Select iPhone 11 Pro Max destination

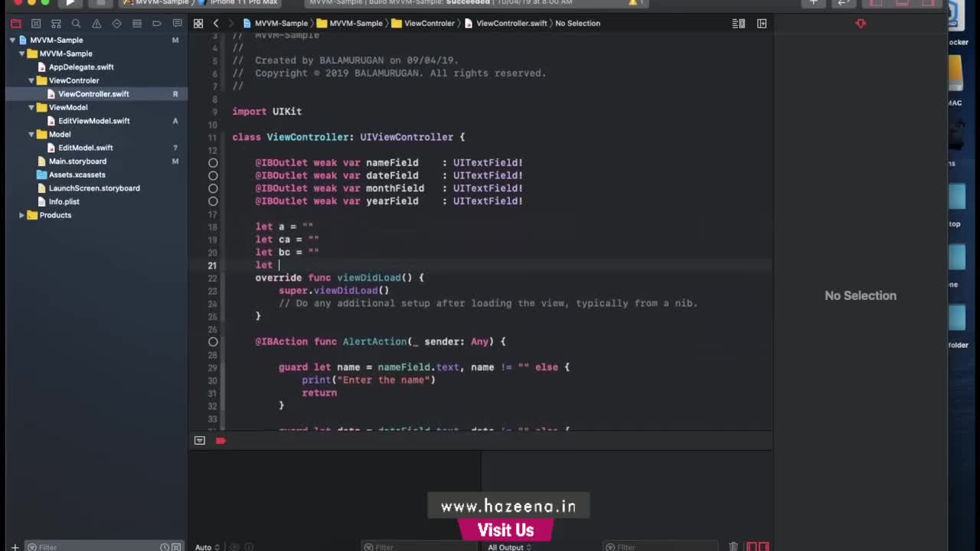pos(243,2)
